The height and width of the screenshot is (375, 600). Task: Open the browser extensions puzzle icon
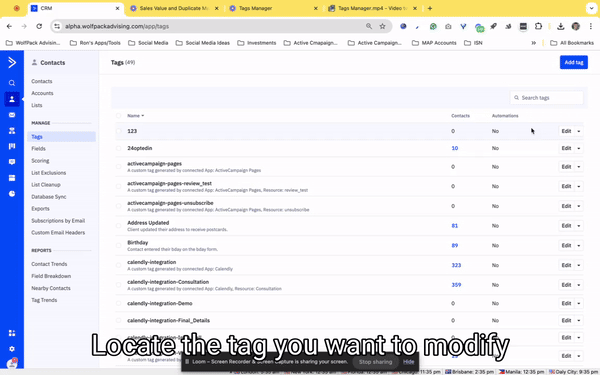pyautogui.click(x=538, y=26)
